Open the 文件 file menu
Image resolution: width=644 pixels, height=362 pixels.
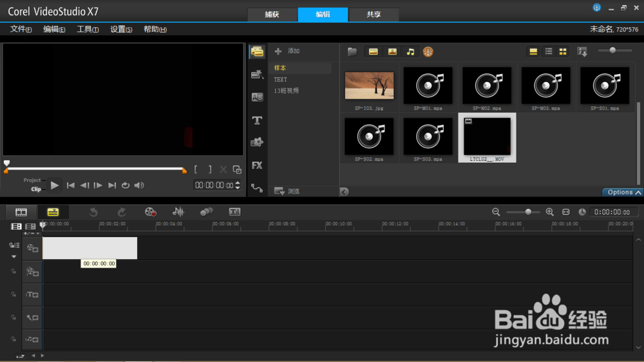pyautogui.click(x=21, y=29)
